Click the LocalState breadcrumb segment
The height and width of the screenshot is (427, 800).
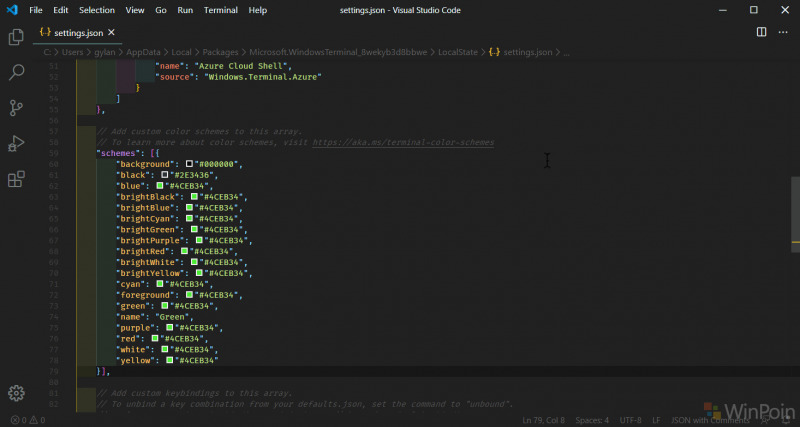tap(458, 52)
